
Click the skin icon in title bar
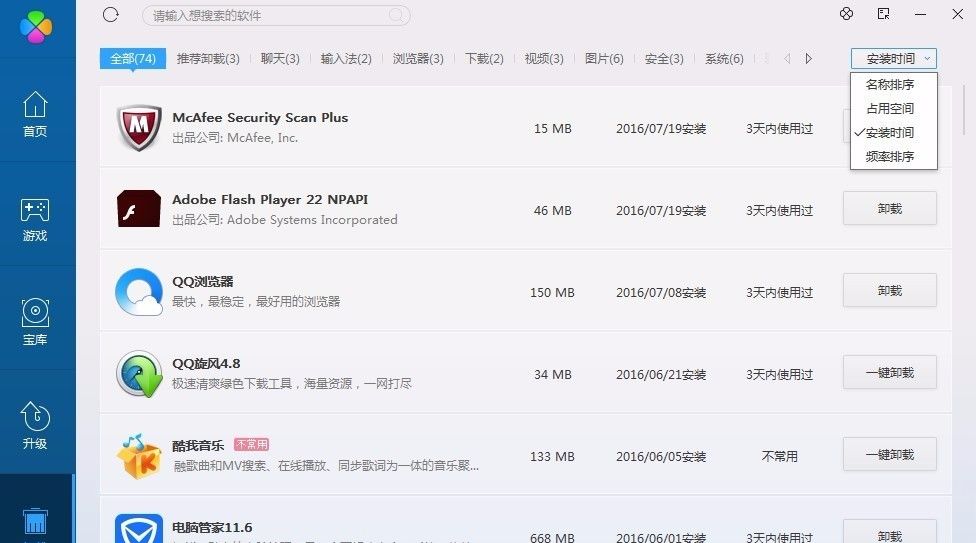point(846,14)
